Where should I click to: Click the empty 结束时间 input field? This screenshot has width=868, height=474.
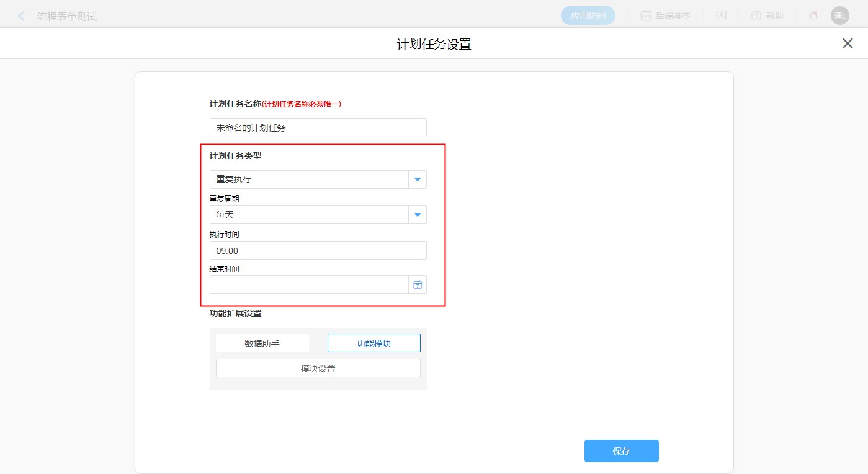[x=308, y=285]
